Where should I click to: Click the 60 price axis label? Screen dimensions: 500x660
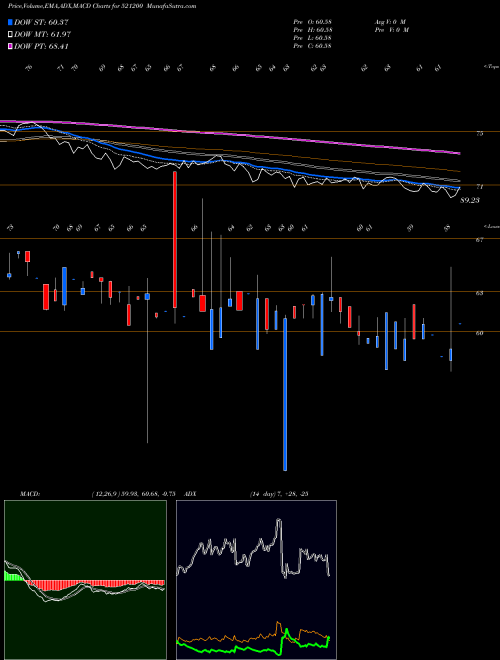point(479,333)
